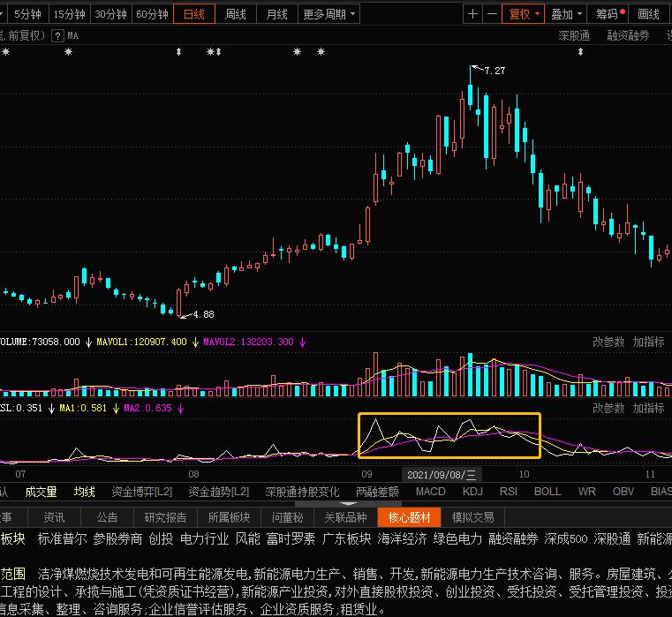
Task: Click 改参数 in the PSL indicator panel
Action: pos(608,408)
